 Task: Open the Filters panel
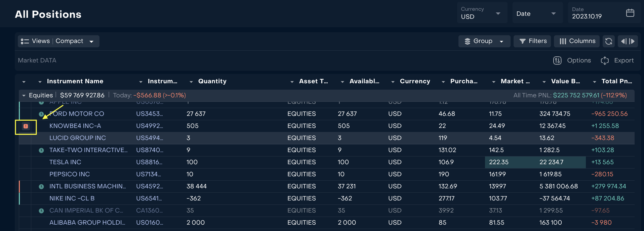coord(532,41)
